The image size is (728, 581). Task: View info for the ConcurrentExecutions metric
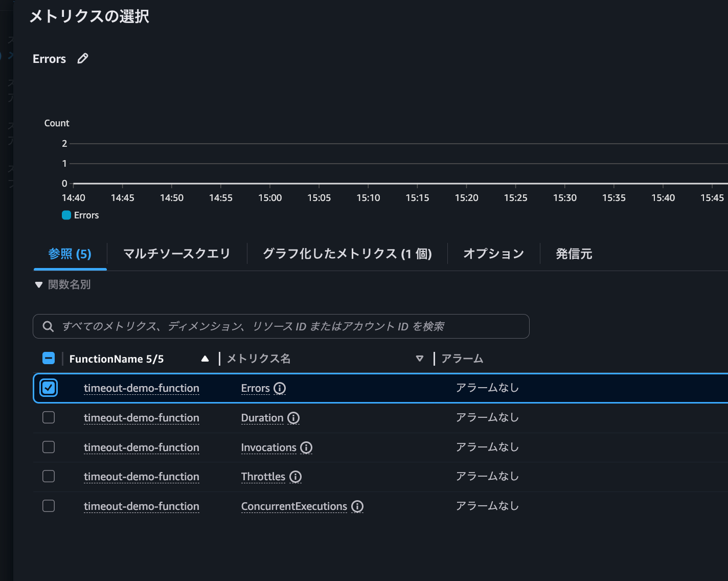(357, 506)
